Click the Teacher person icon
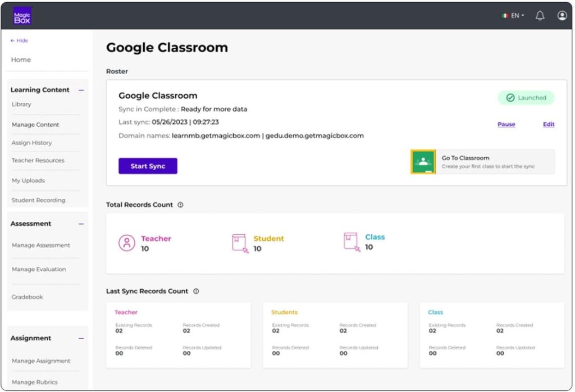575x392 pixels. pos(127,243)
